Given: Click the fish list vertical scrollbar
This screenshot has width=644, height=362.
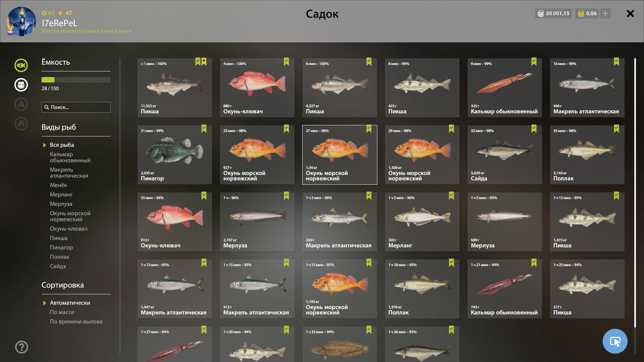Looking at the screenshot, I should 635,193.
